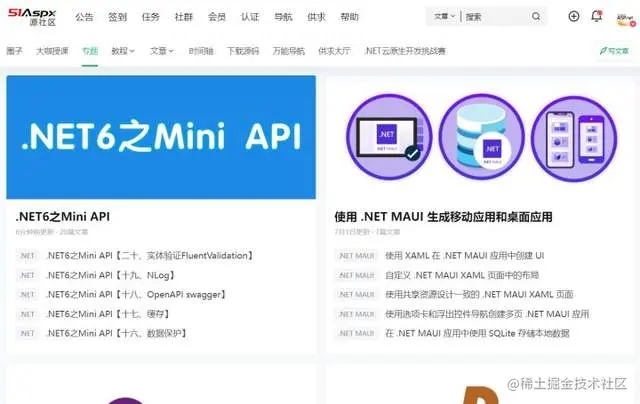The image size is (640, 404).
Task: Open the 社群 menu item
Action: (x=184, y=17)
